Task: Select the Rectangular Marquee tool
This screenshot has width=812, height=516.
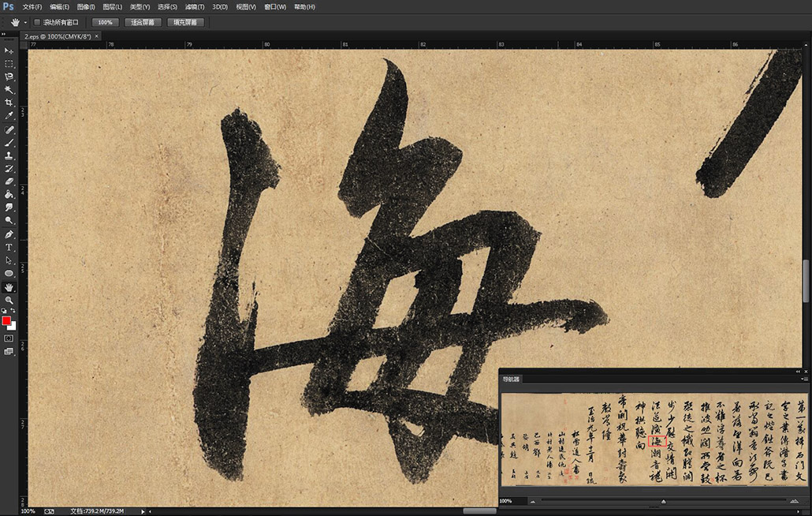Action: click(9, 64)
